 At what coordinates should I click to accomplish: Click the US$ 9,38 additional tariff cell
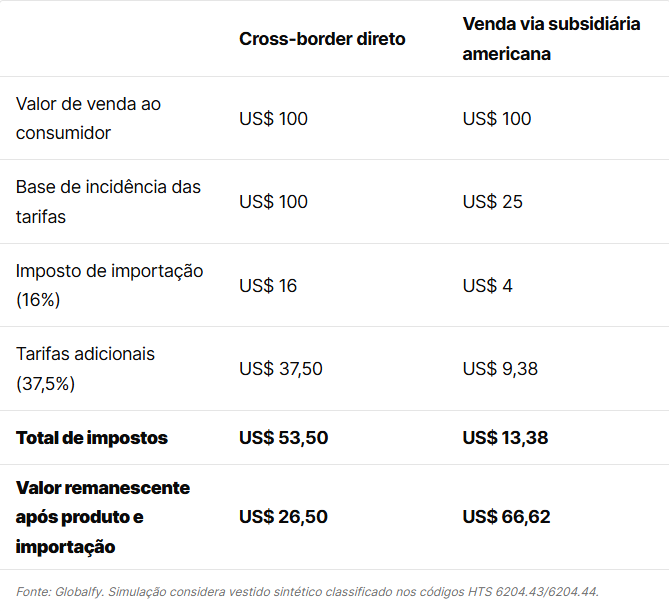click(500, 369)
